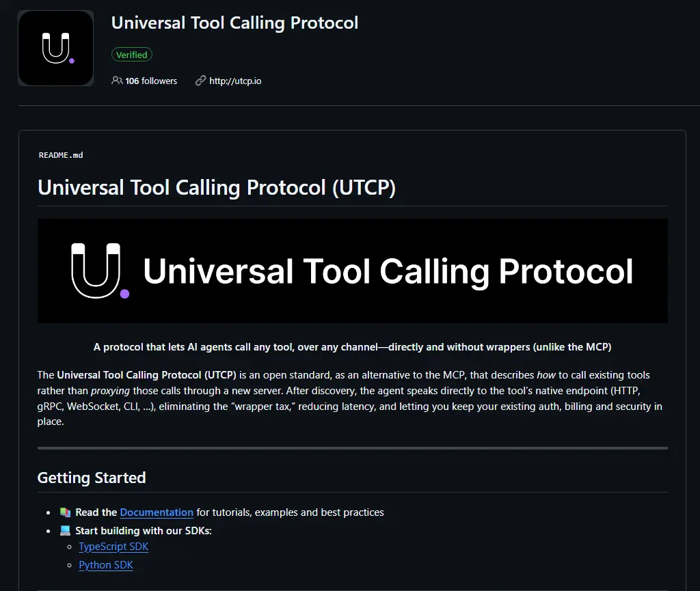This screenshot has height=591, width=700.
Task: Click the Verified badge
Action: [131, 55]
